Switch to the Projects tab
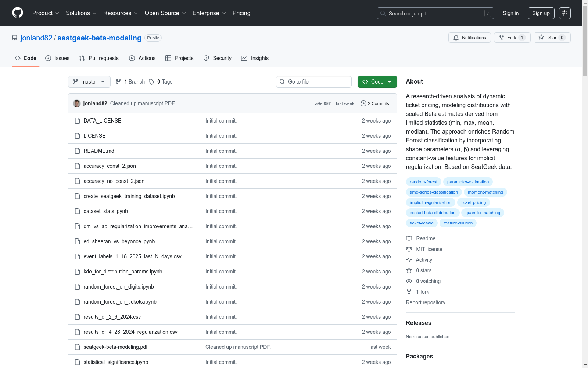 click(179, 58)
